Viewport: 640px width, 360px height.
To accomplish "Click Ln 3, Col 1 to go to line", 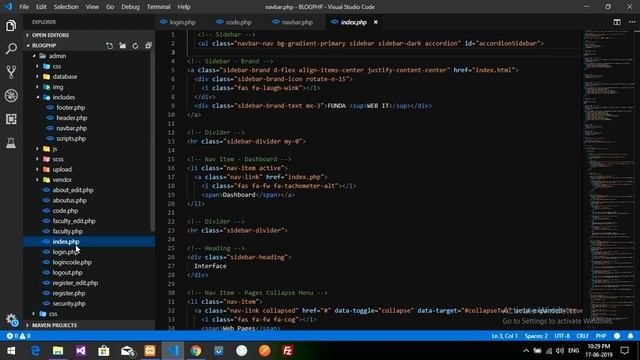I will [x=504, y=336].
